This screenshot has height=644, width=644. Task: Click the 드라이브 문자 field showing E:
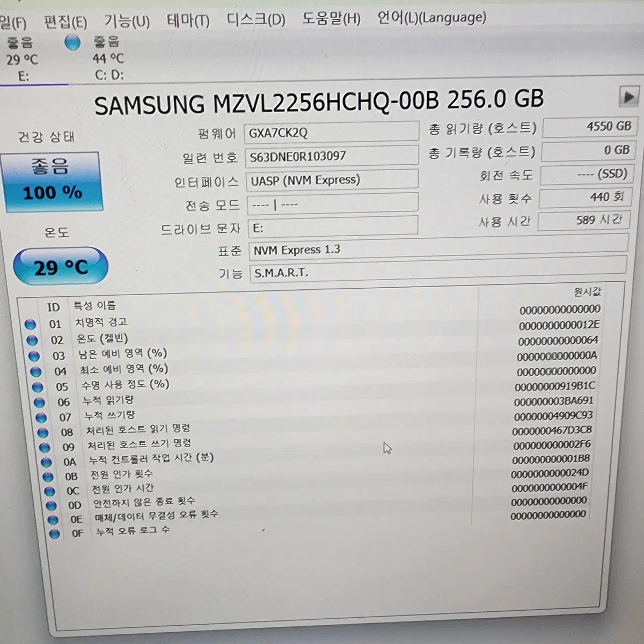pos(333,228)
